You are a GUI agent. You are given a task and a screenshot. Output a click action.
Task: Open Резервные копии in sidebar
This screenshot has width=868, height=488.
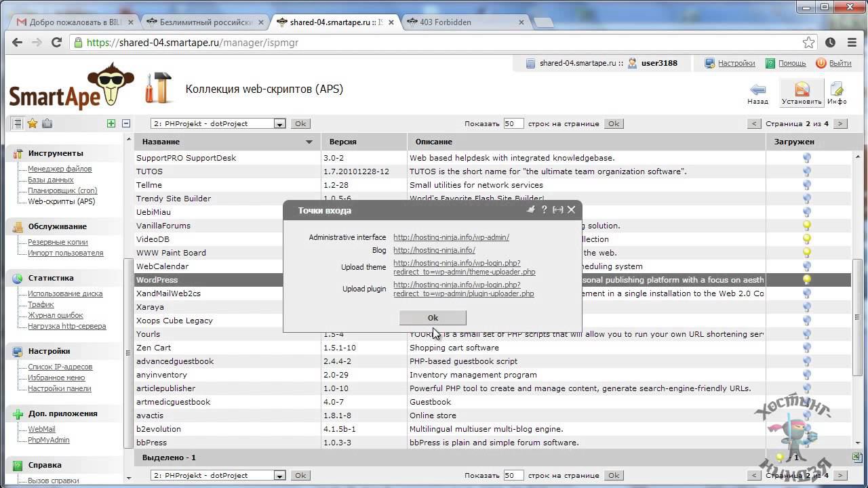58,242
